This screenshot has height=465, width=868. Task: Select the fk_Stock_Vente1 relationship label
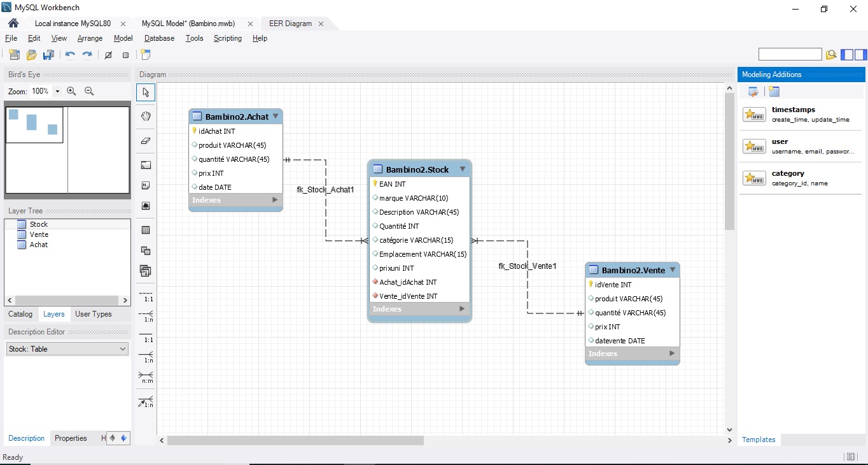(528, 266)
